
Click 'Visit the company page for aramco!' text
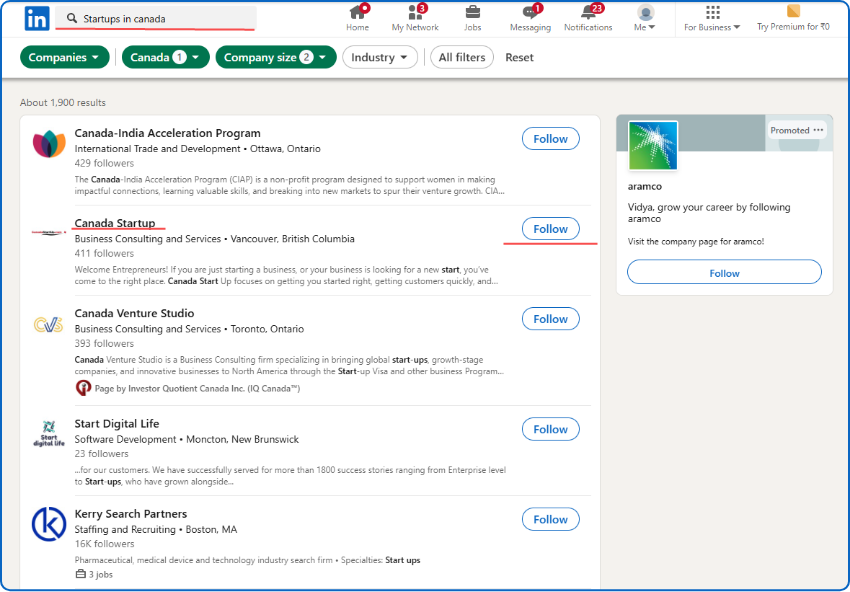(x=696, y=242)
